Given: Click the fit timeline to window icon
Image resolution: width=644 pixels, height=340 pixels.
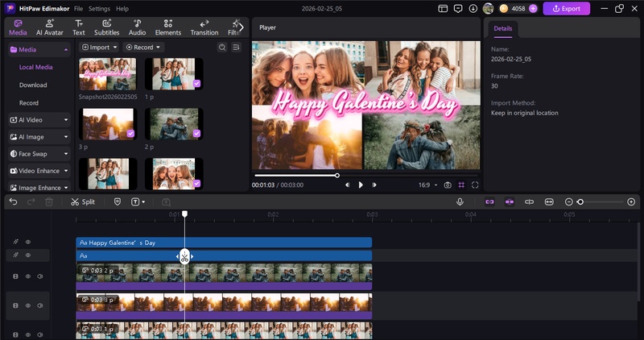Looking at the screenshot, I should [549, 202].
